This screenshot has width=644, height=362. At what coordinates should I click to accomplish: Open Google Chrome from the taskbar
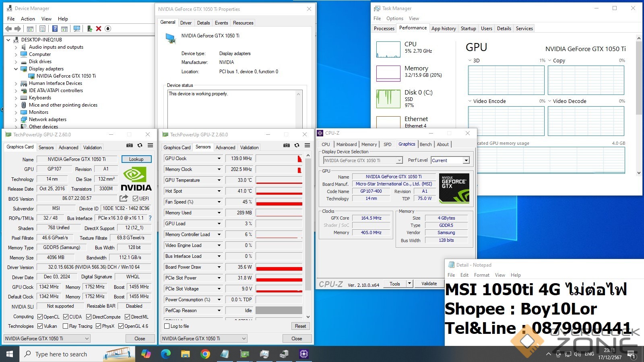point(205,354)
